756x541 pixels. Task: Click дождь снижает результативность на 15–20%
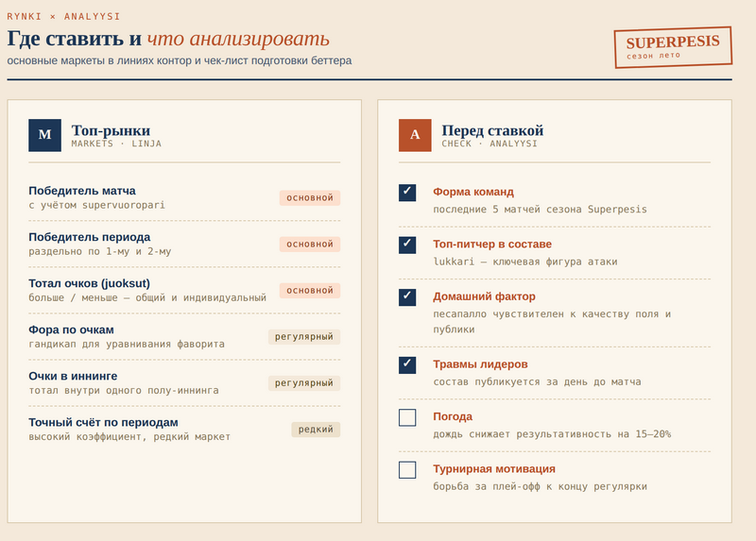click(552, 434)
